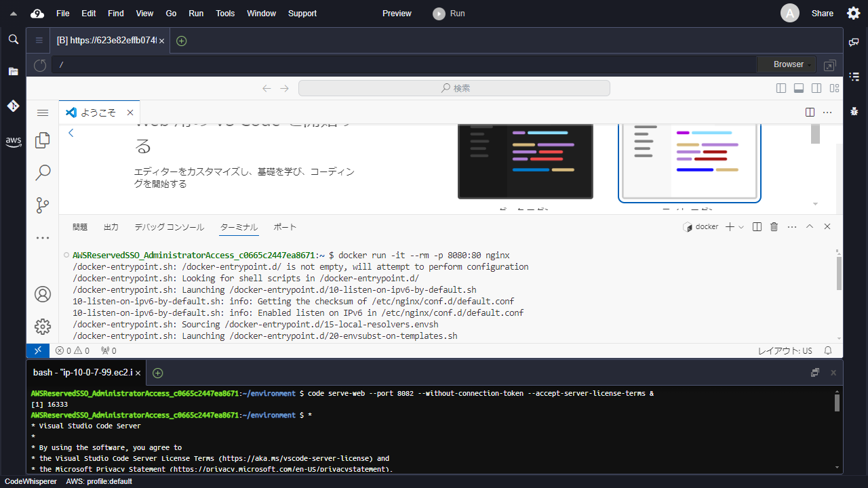Click the preview URL address field
Image resolution: width=868 pixels, height=488 pixels.
click(x=404, y=64)
